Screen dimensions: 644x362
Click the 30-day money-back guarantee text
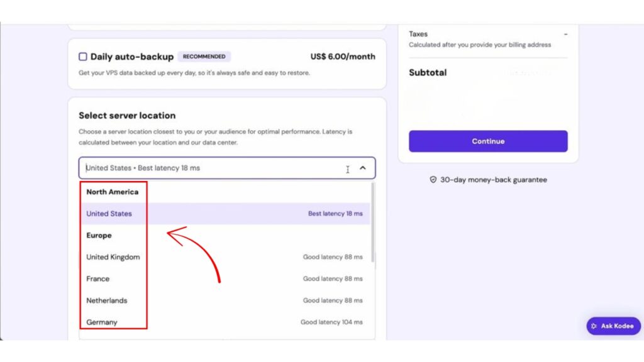(494, 180)
